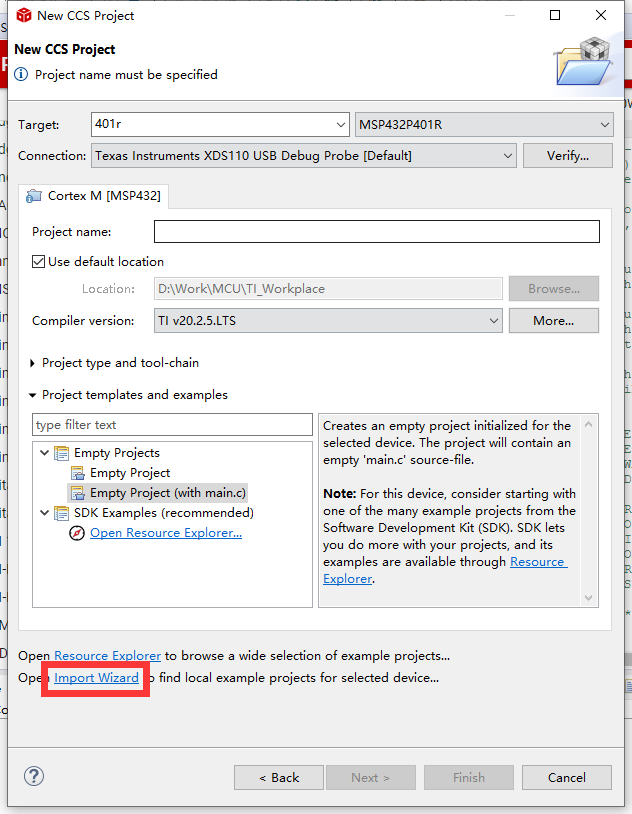The height and width of the screenshot is (814, 632).
Task: Click the help question mark icon
Action: click(x=34, y=777)
